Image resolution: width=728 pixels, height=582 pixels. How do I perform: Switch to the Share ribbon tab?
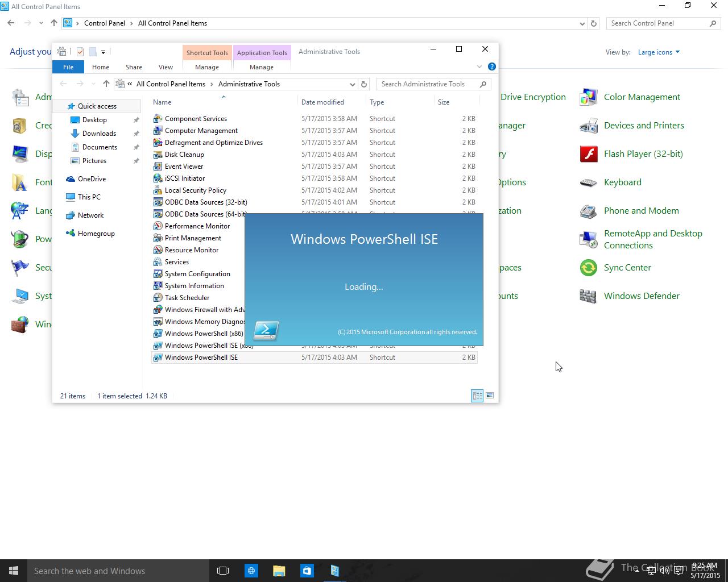[x=134, y=67]
